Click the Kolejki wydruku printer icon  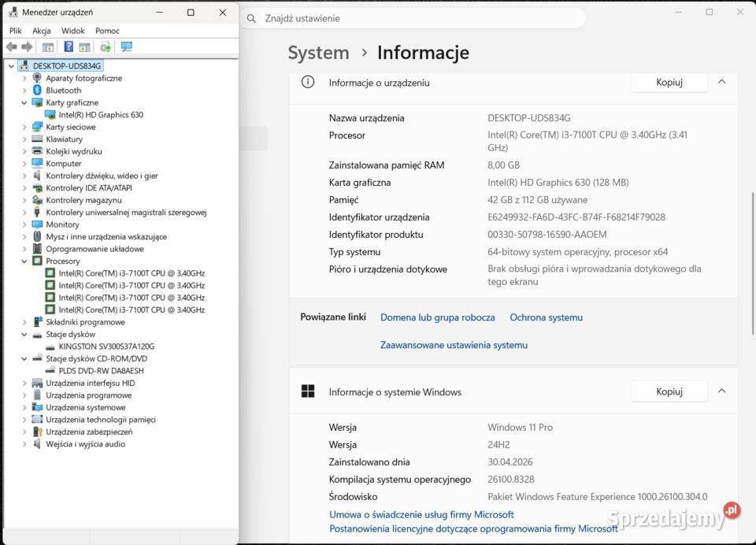pyautogui.click(x=37, y=151)
